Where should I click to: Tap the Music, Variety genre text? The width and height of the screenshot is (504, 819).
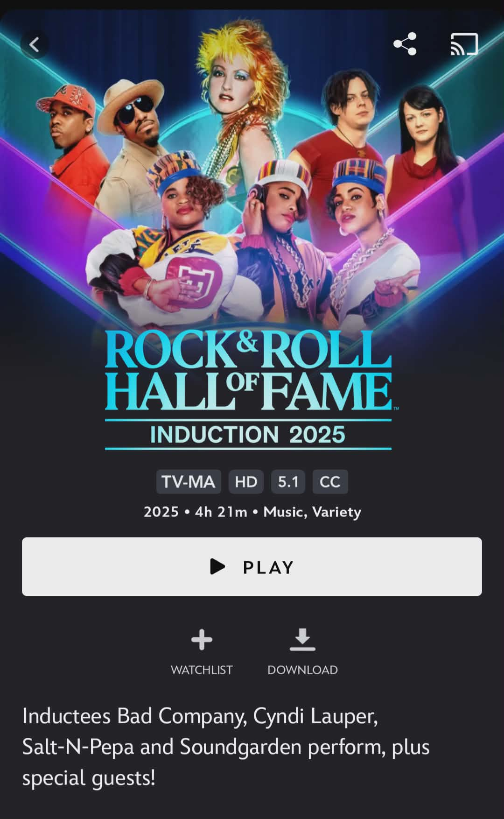point(312,512)
